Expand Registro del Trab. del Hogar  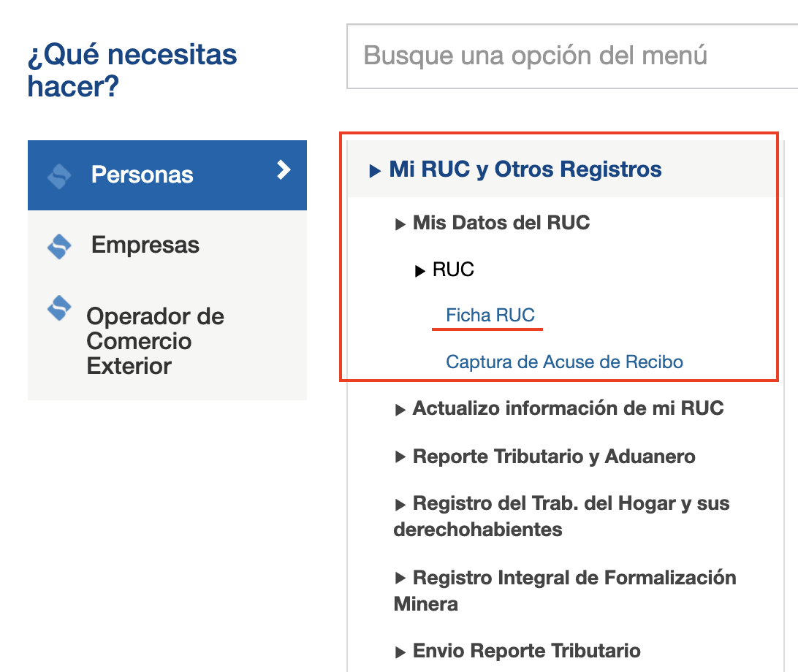[x=562, y=516]
